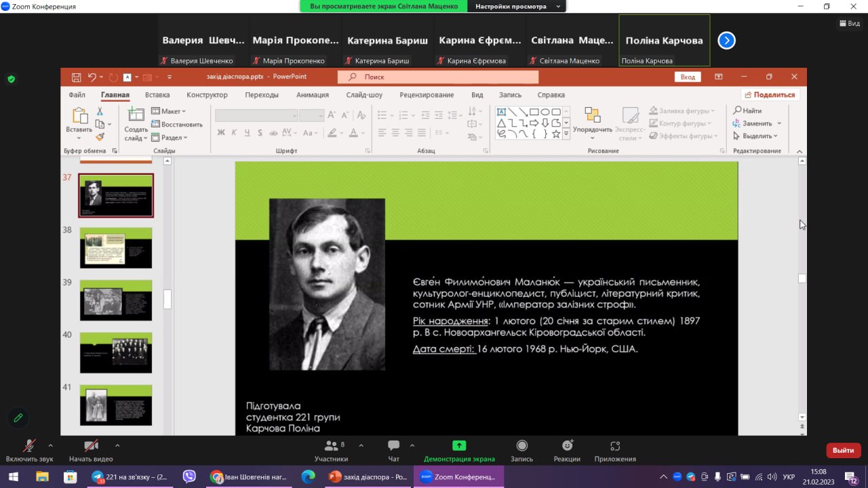Unmute the microphone in Zoom

[29, 446]
